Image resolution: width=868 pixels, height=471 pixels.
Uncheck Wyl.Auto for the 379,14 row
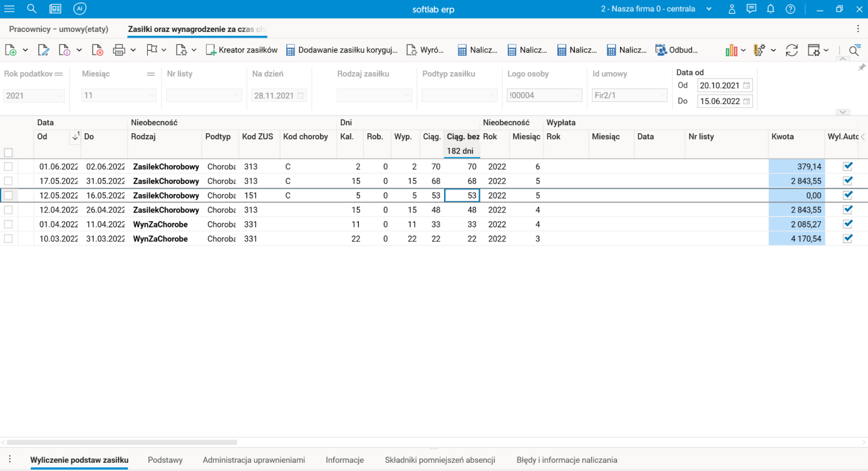coord(848,167)
